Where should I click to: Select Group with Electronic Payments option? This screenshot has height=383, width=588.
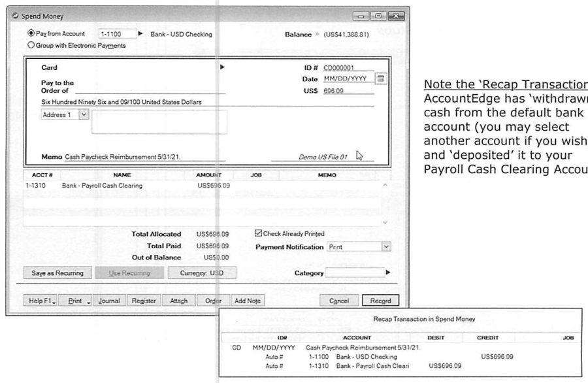tap(31, 45)
